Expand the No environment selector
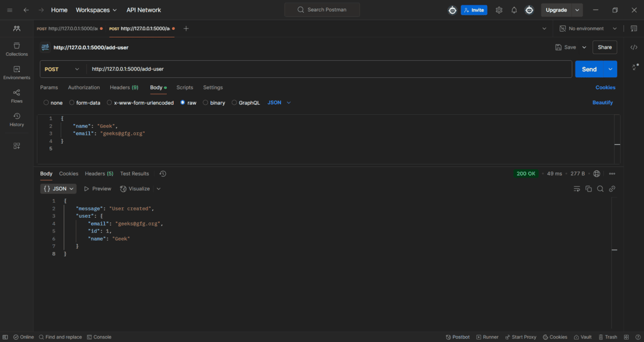 tap(588, 28)
